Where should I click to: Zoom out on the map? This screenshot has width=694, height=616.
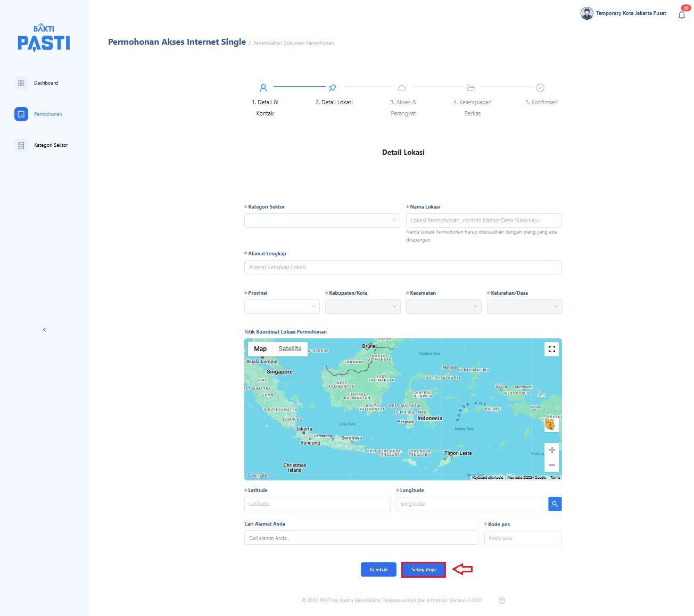point(552,465)
